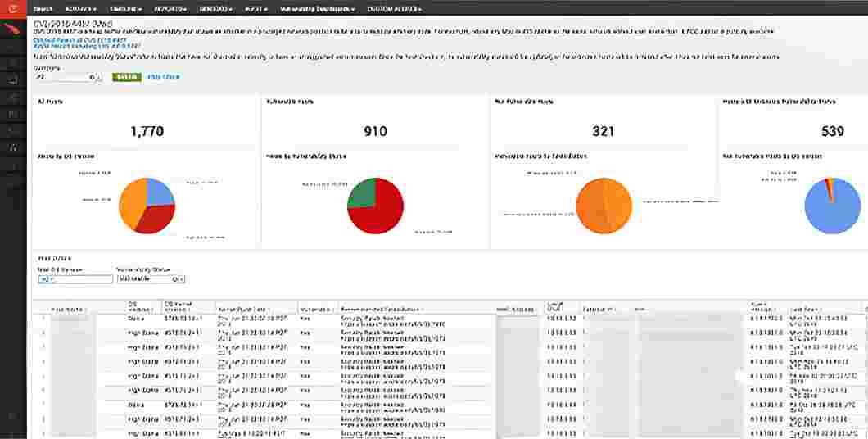This screenshot has width=868, height=439.
Task: Sort table by Kernel Build Date column
Action: [243, 309]
